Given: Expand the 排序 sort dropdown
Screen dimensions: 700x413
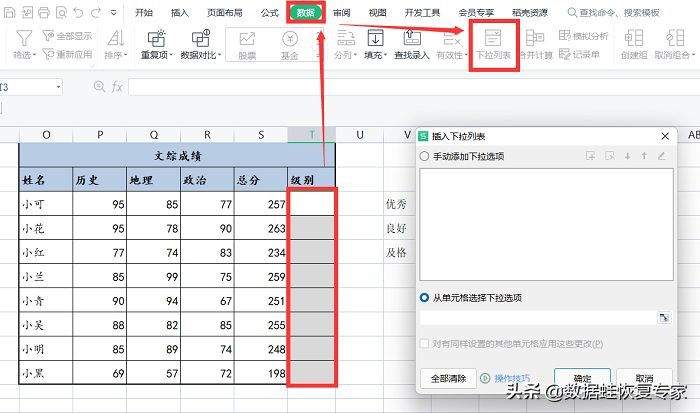Looking at the screenshot, I should tap(126, 55).
